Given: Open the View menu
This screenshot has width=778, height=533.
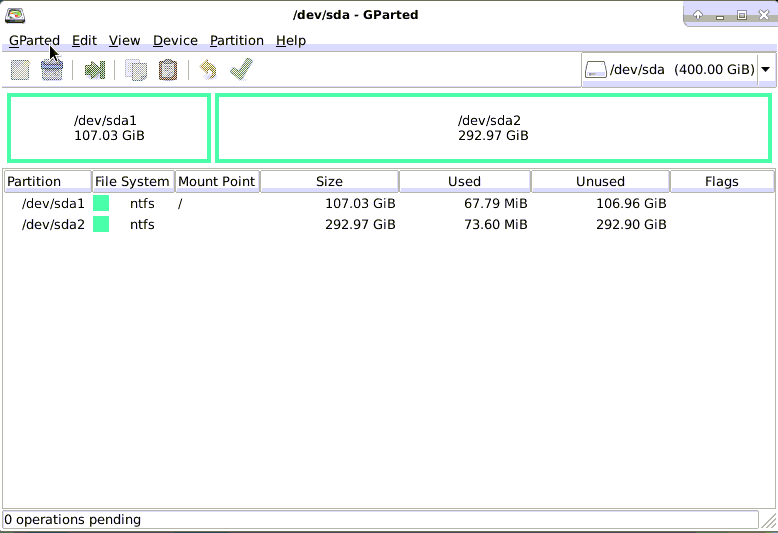Looking at the screenshot, I should click(124, 41).
